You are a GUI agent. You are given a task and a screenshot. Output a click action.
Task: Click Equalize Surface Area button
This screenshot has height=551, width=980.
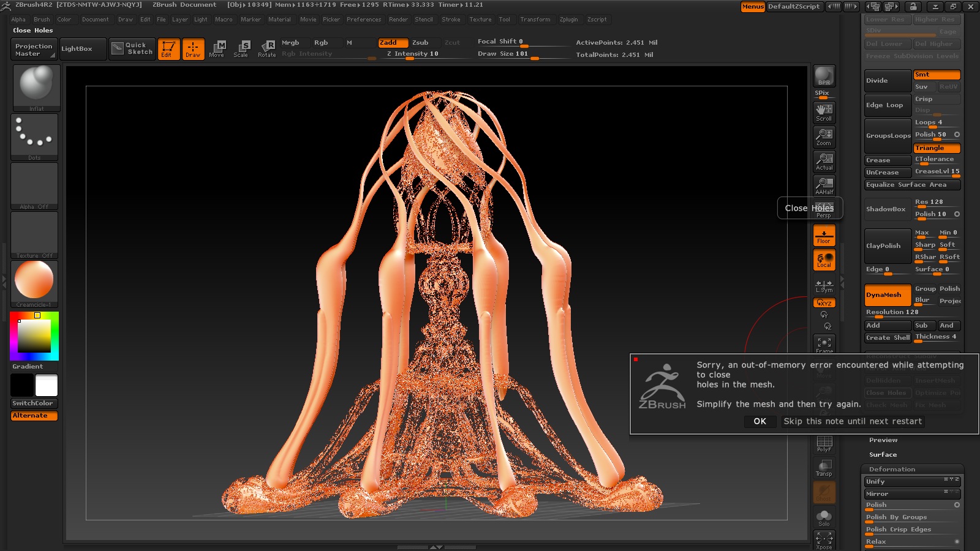[912, 185]
